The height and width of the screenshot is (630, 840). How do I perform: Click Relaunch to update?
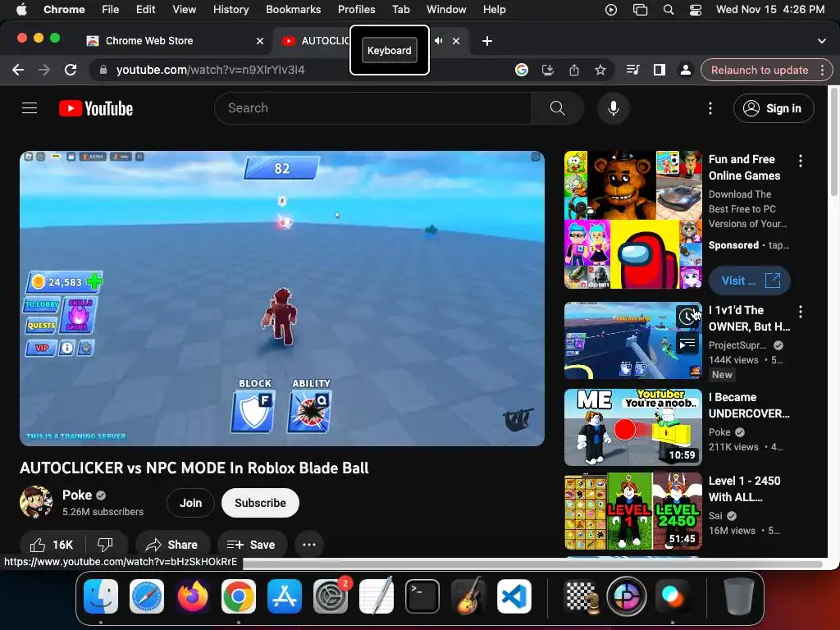760,71
